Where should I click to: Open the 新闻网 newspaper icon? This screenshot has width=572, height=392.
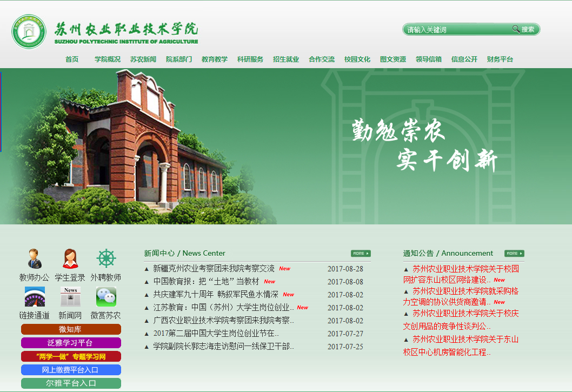[70, 297]
